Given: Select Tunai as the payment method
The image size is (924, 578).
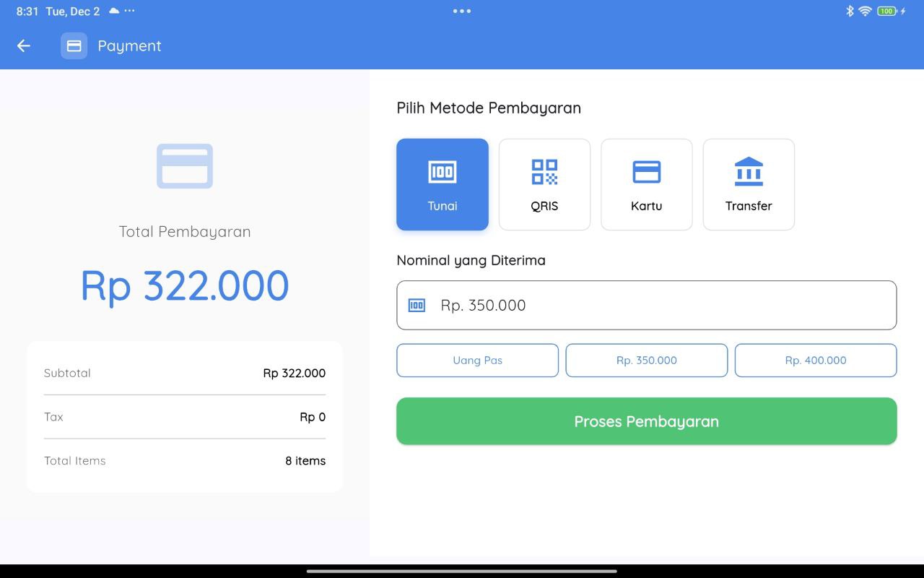Looking at the screenshot, I should tap(443, 184).
